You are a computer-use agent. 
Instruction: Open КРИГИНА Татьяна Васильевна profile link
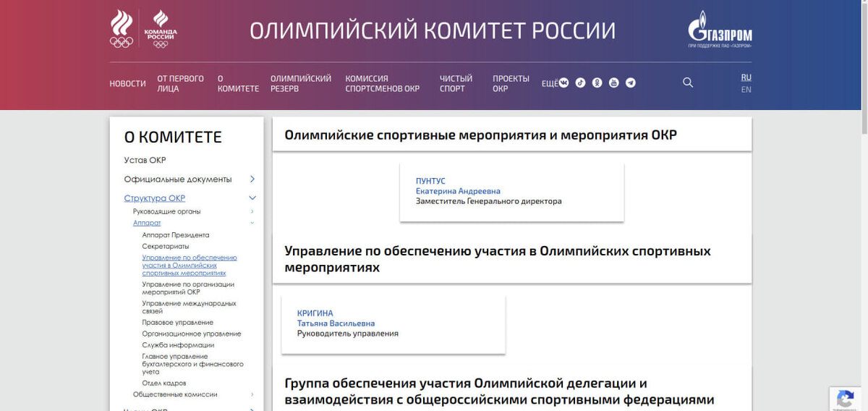click(x=336, y=318)
